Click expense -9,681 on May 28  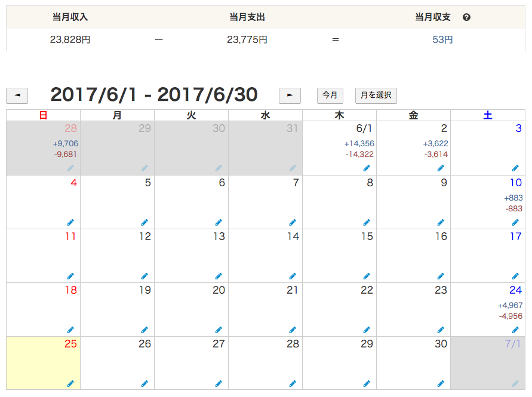point(66,155)
